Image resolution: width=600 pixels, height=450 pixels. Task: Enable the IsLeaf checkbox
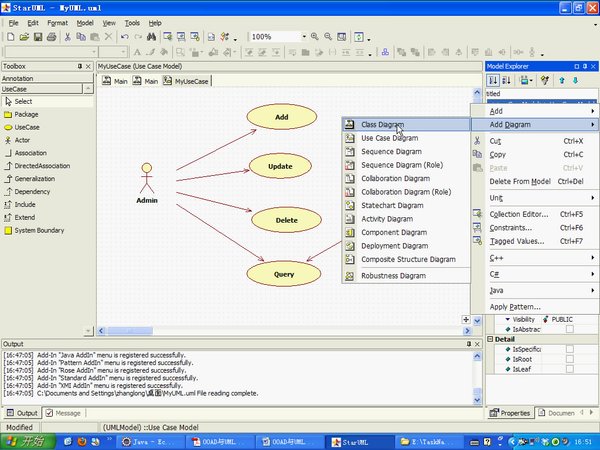click(x=570, y=368)
